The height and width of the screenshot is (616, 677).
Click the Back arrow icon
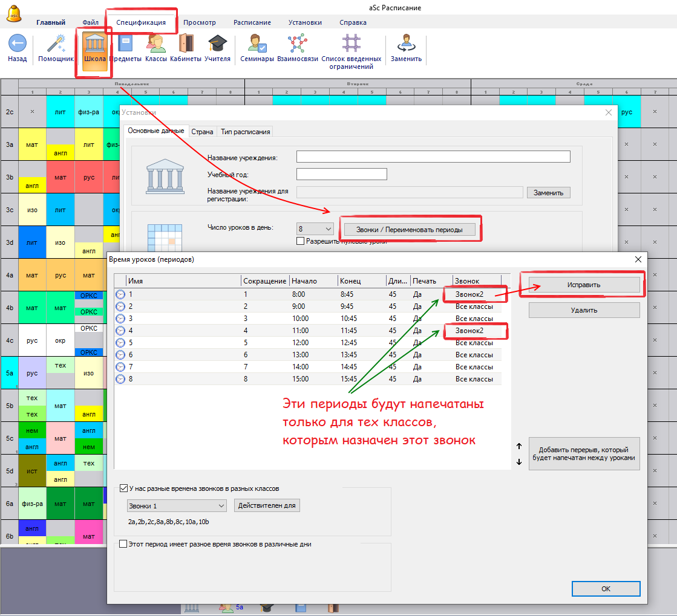point(17,44)
